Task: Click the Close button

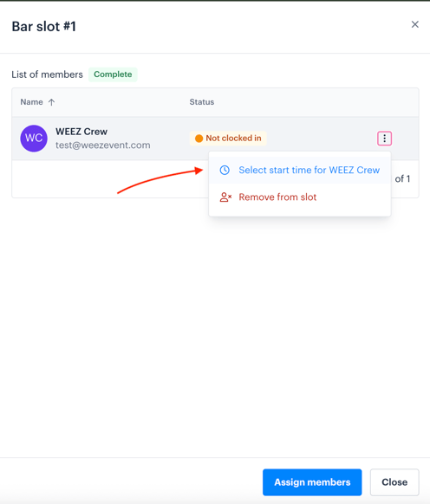Action: click(394, 482)
